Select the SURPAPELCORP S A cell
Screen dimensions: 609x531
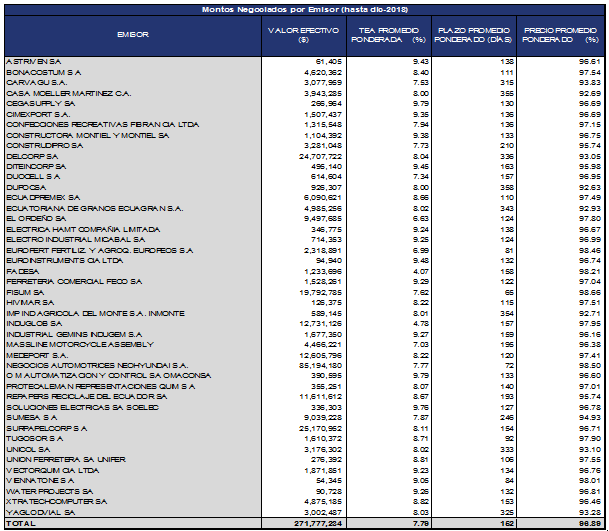47,429
